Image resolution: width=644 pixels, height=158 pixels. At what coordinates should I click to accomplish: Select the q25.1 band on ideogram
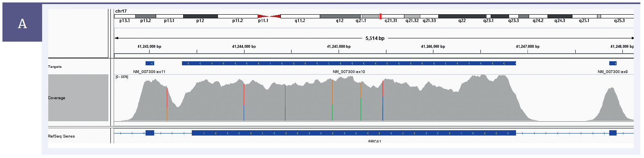click(584, 16)
